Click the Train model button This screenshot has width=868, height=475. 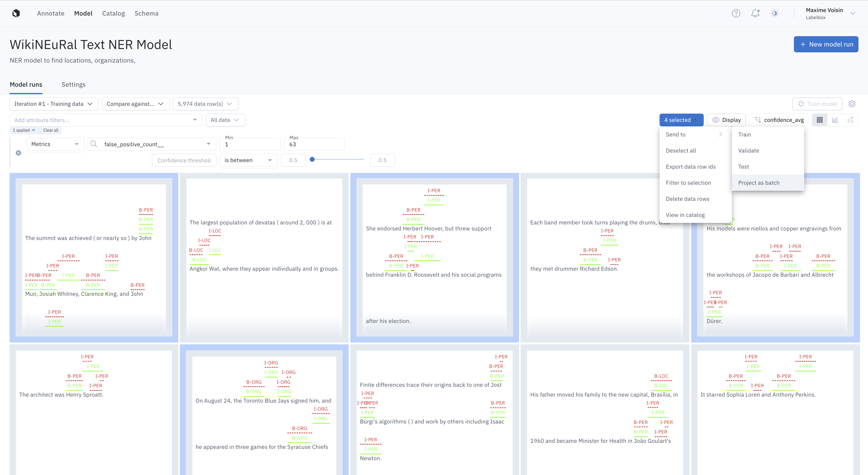click(x=817, y=104)
